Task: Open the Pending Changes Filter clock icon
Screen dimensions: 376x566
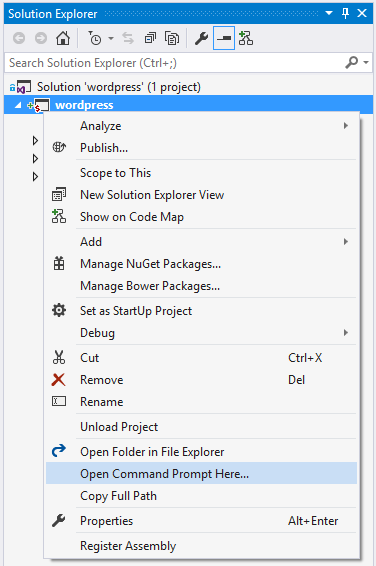Action: (95, 38)
